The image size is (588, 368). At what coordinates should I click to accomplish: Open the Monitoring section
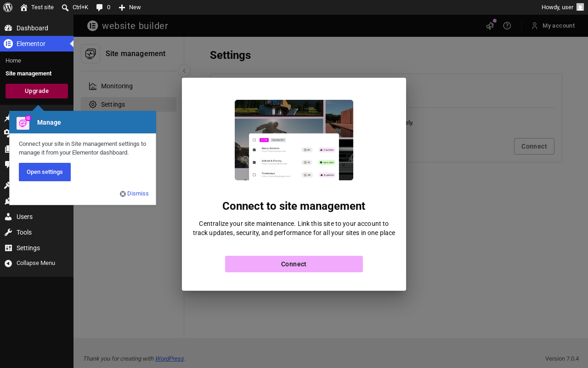coord(129,86)
